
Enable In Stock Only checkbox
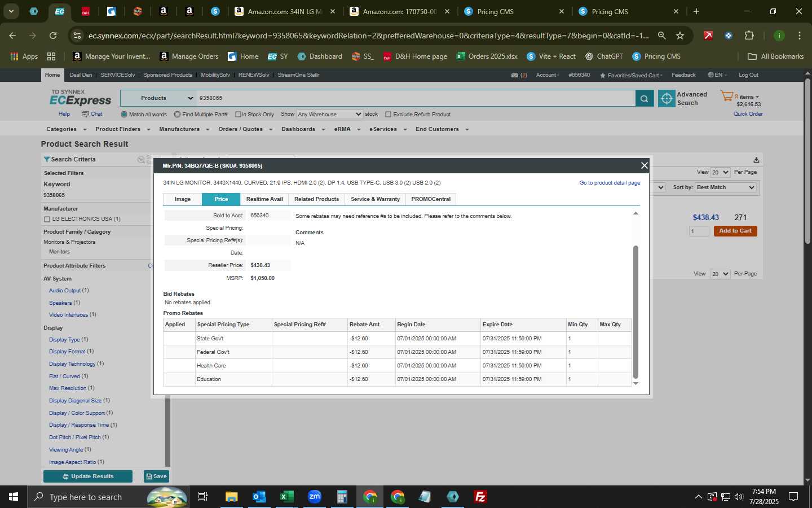[x=238, y=115]
